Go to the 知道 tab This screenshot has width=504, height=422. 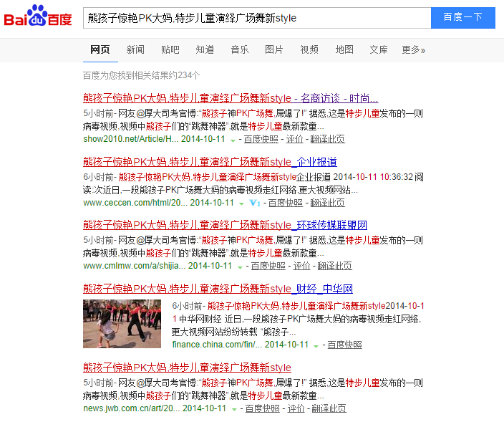[x=205, y=49]
